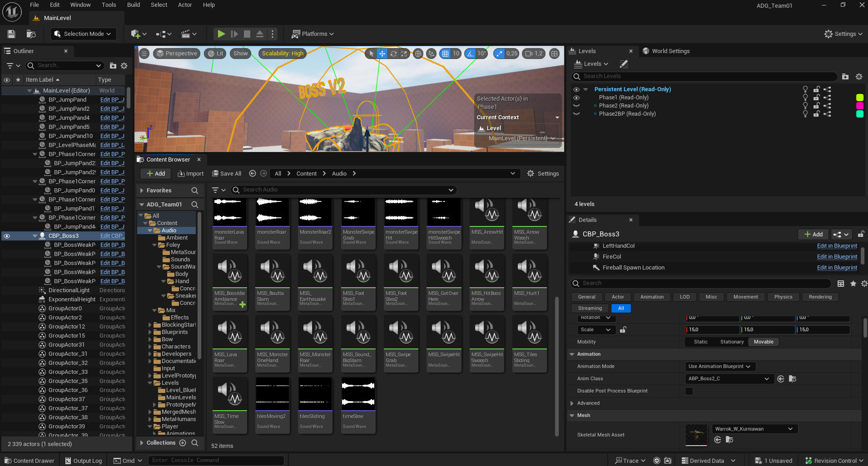The image size is (868, 466).
Task: Click Import in Content Browser
Action: click(191, 174)
